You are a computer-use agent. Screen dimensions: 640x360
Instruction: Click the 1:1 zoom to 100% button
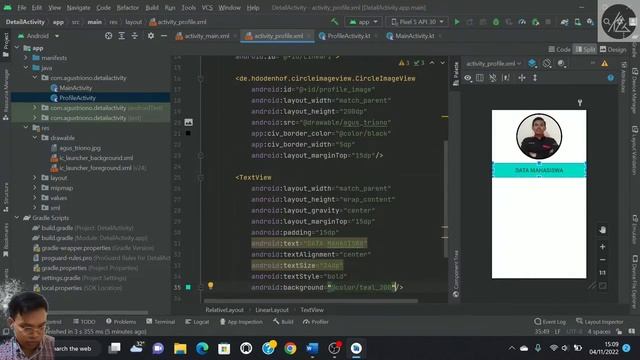[x=602, y=273]
